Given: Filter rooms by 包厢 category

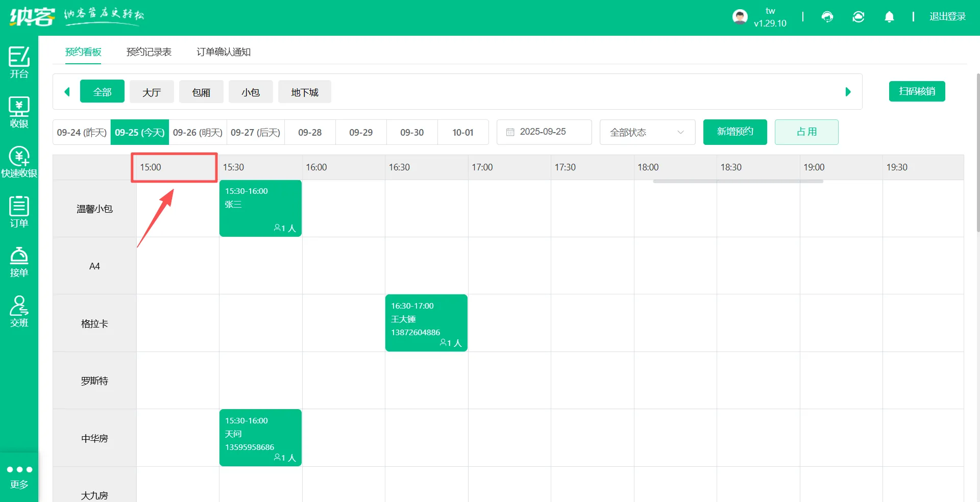Looking at the screenshot, I should pos(201,92).
